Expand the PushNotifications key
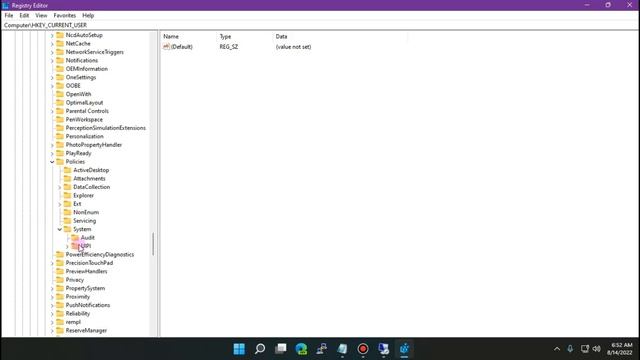The height and width of the screenshot is (360, 640). click(x=52, y=305)
